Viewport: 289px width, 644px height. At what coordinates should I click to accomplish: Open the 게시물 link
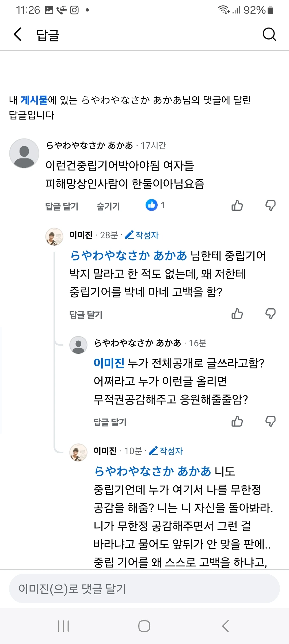[34, 100]
